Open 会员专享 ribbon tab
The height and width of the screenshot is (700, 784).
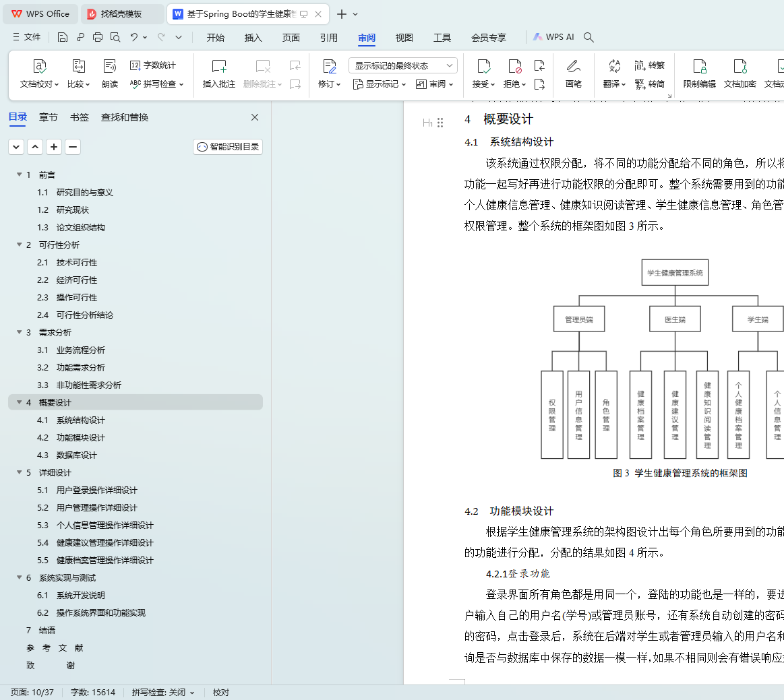489,38
